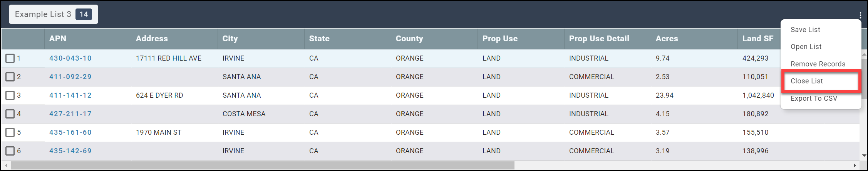This screenshot has height=171, width=868.
Task: Select Open List menu option
Action: (806, 47)
